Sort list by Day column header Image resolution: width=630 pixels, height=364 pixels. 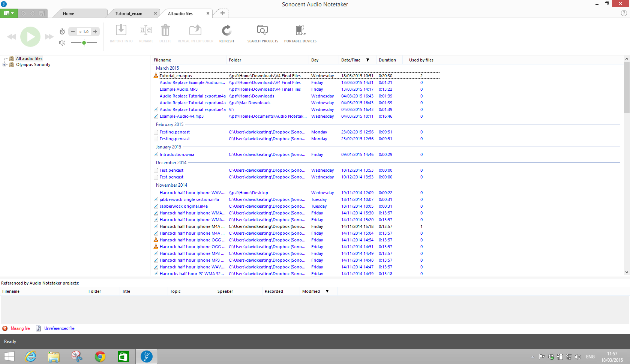324,60
